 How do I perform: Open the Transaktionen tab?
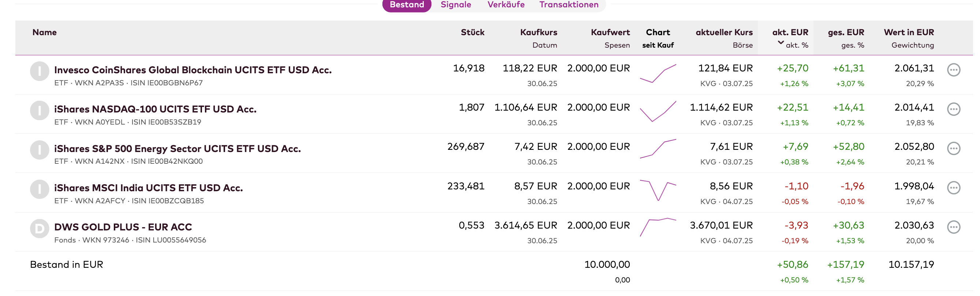coord(568,4)
